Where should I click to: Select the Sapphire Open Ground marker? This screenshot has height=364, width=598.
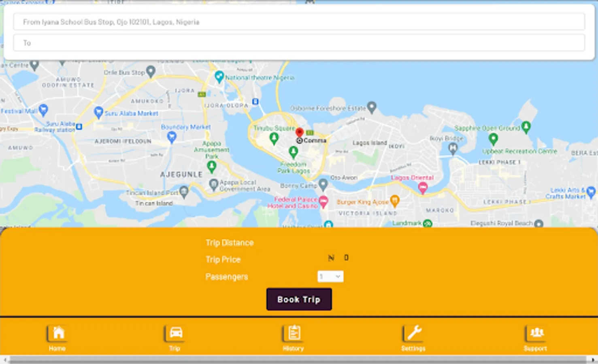pyautogui.click(x=526, y=127)
